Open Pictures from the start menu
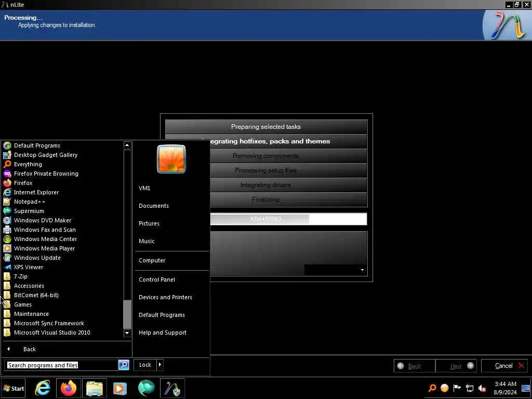532x399 pixels. click(149, 223)
